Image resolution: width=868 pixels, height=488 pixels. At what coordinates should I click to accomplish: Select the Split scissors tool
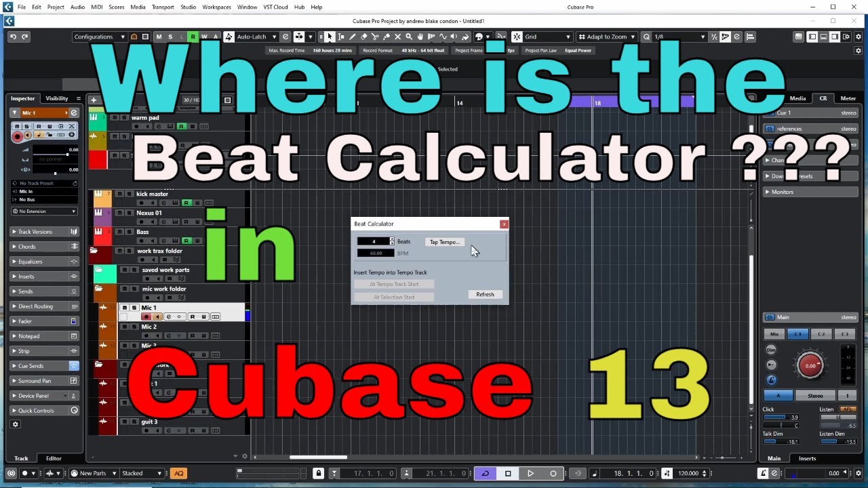(x=375, y=37)
